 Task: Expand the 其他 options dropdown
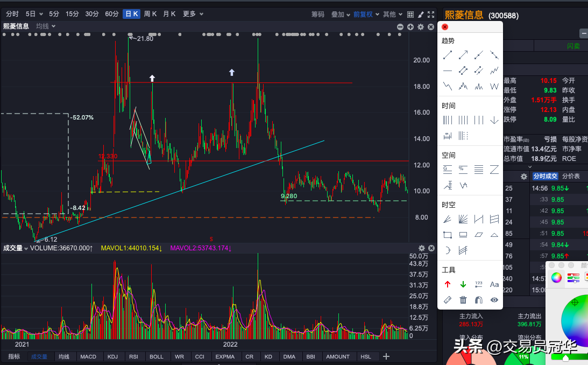[x=393, y=14]
